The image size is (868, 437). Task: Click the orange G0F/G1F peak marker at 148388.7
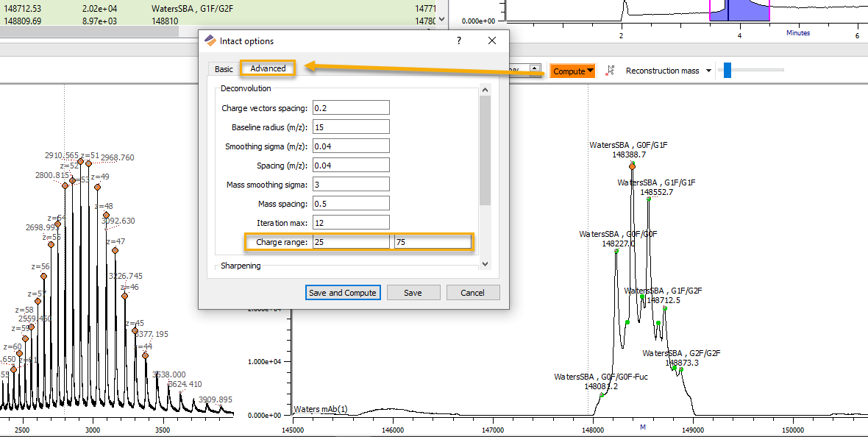(632, 166)
